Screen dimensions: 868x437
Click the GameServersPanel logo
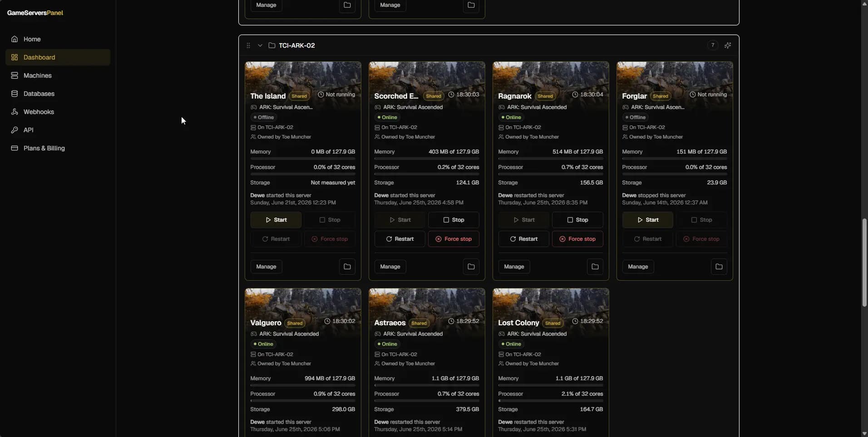tap(35, 13)
